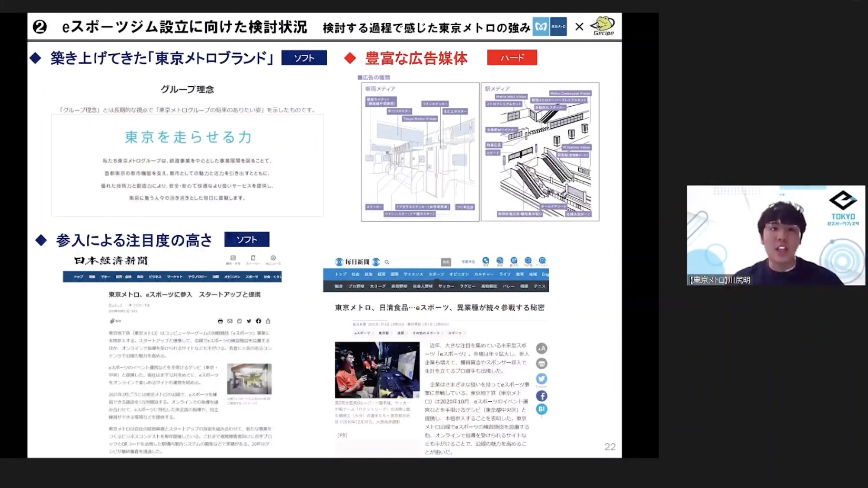The height and width of the screenshot is (488, 868).
Task: Click the Nikkei フォローする follow link
Action: pos(139,305)
